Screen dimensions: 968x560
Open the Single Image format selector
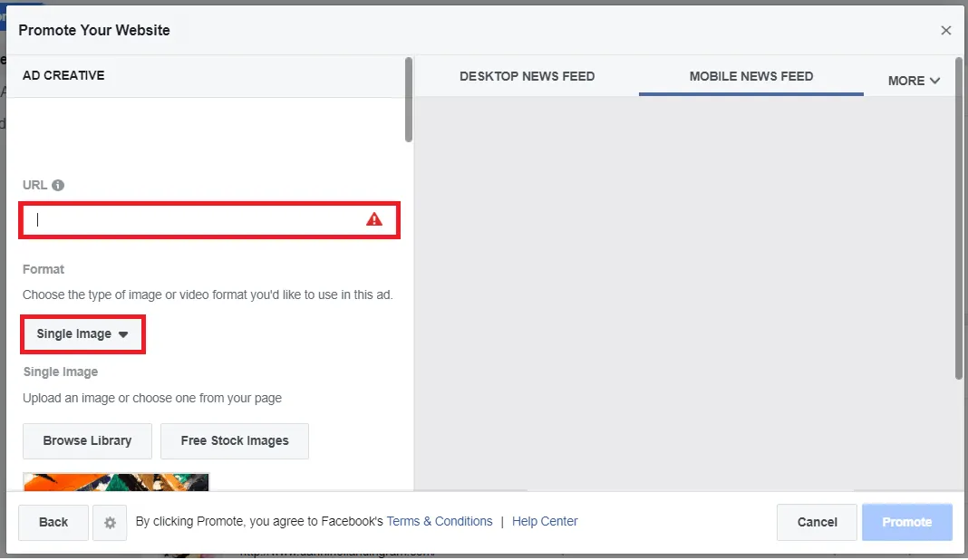(82, 333)
